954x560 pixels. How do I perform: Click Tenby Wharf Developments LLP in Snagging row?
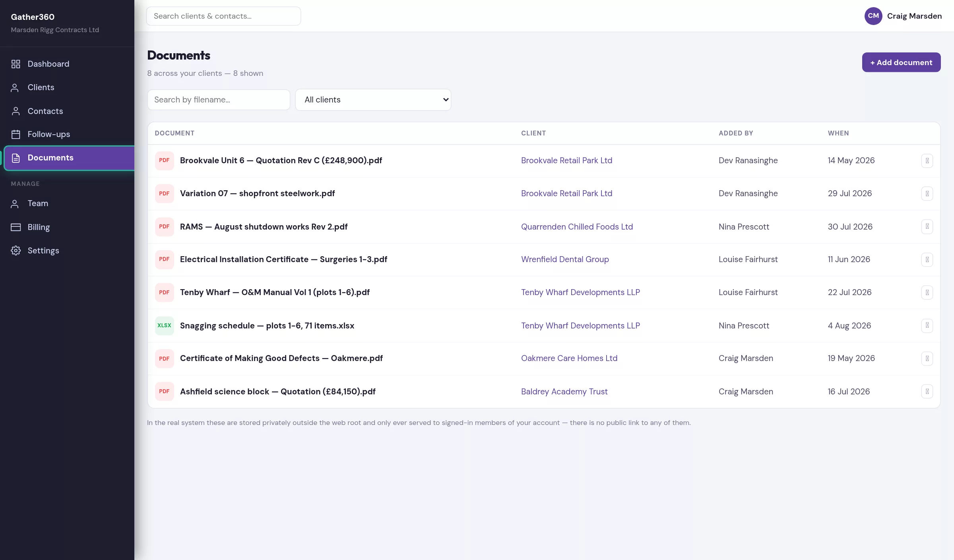tap(580, 326)
